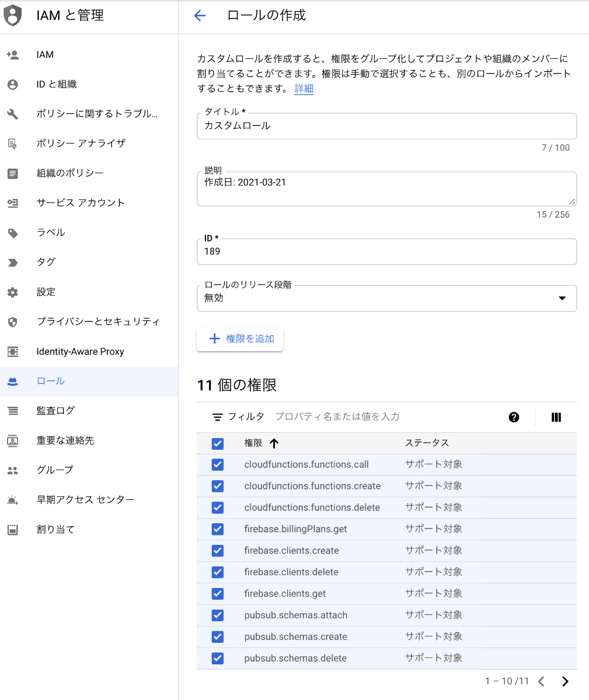This screenshot has width=589, height=700.
Task: Click the ロール hat icon
Action: point(12,381)
